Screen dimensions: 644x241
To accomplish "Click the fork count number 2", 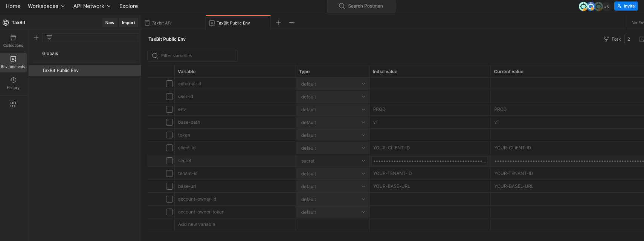I will coord(629,39).
